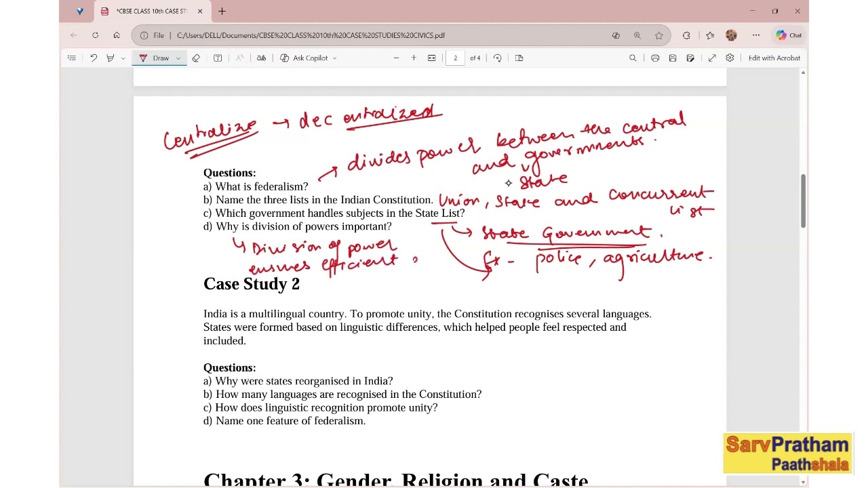The height and width of the screenshot is (488, 868).
Task: Toggle the Draw tool
Action: (155, 58)
